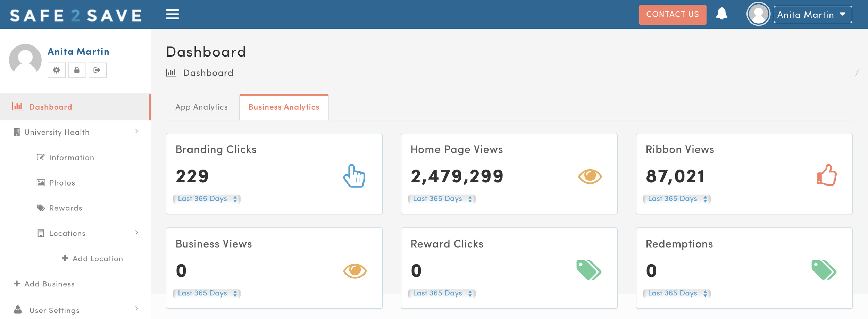Screen dimensions: 868x319
Task: Open the hamburger menu in the header
Action: pyautogui.click(x=172, y=15)
